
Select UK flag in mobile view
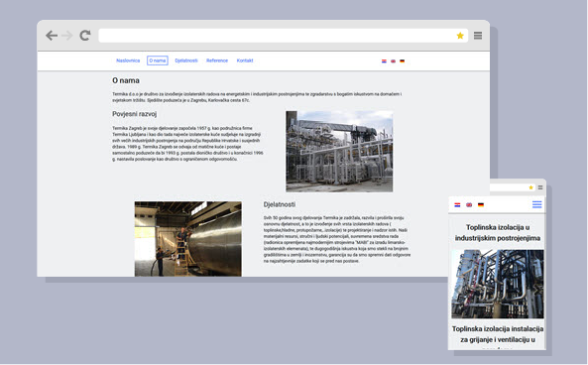pos(469,205)
